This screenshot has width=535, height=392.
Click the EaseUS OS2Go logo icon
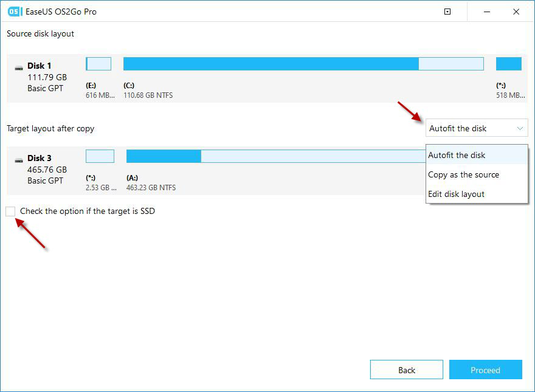coord(14,12)
